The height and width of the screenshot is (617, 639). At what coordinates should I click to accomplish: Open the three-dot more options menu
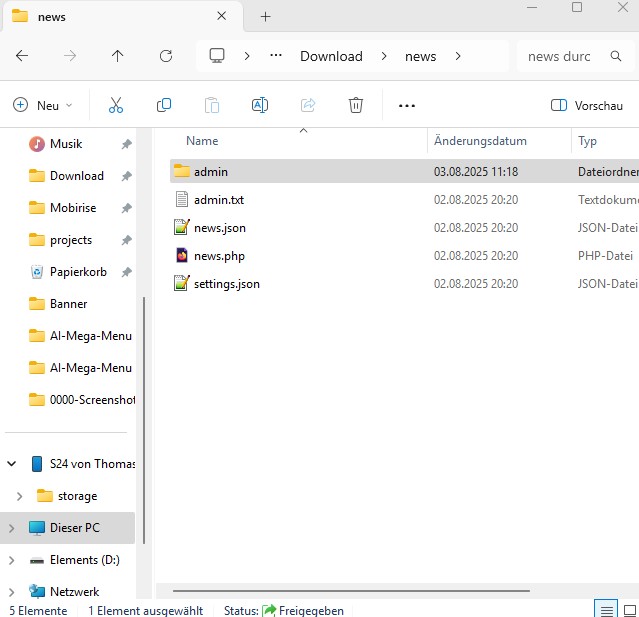pyautogui.click(x=406, y=105)
